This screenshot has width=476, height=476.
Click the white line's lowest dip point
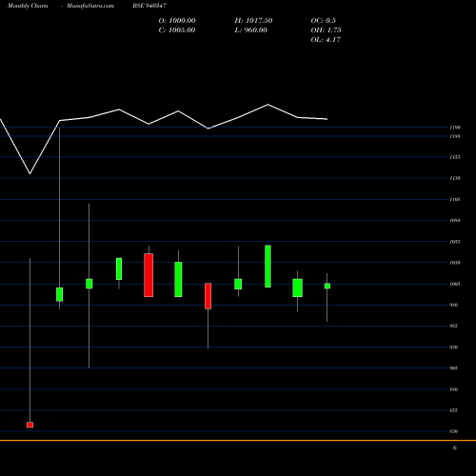coord(30,173)
